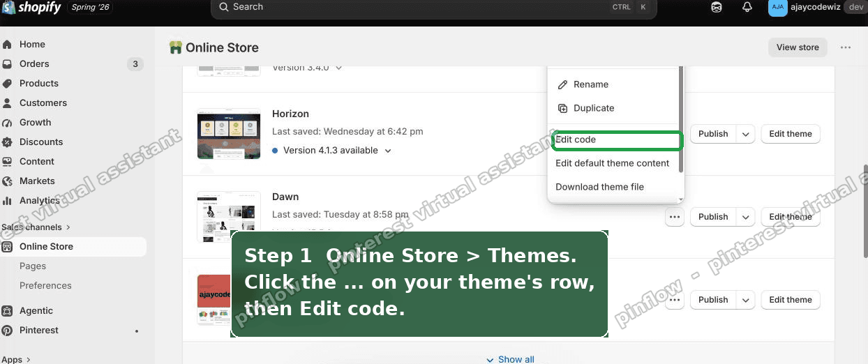Click the Pinterest icon in sidebar

8,330
